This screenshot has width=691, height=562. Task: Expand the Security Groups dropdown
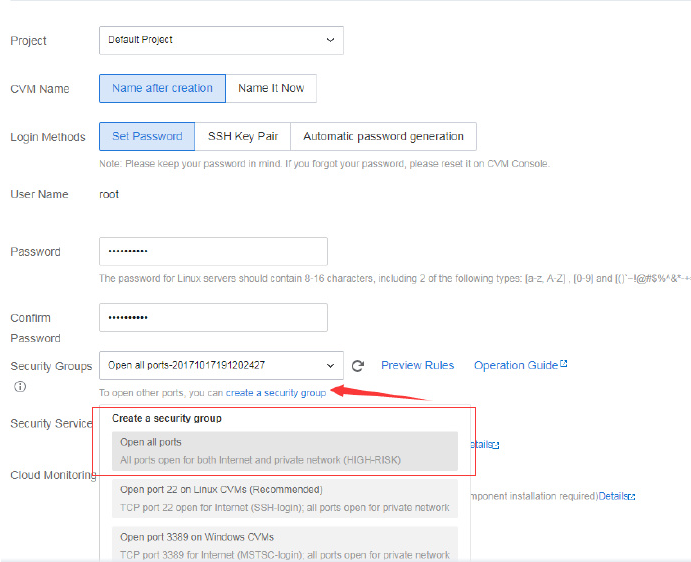[x=221, y=365]
